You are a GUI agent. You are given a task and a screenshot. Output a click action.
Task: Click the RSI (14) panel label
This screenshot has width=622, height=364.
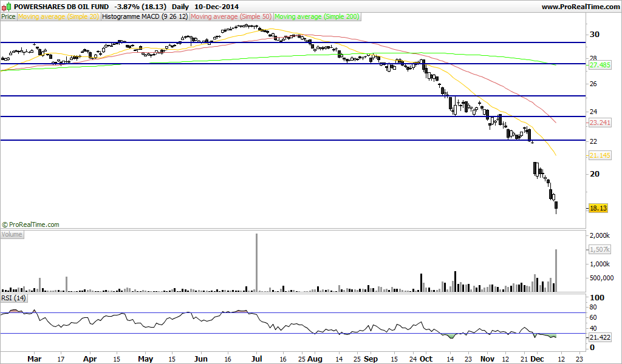(x=14, y=298)
